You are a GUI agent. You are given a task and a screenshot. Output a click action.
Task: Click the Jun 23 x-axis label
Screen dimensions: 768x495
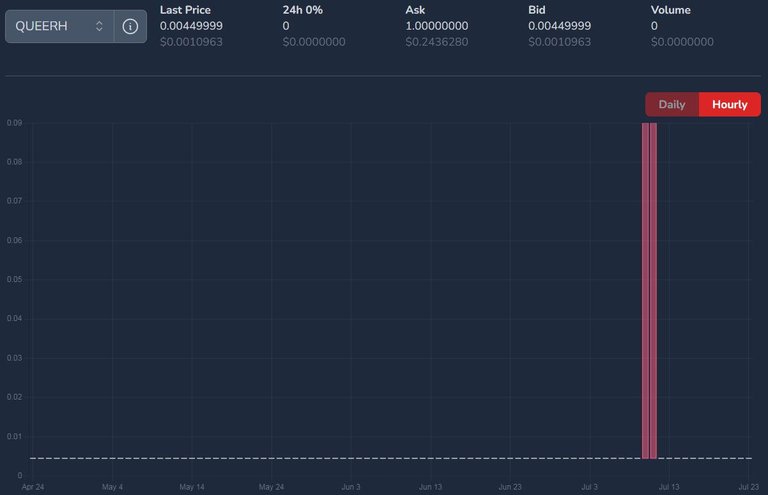click(x=510, y=487)
